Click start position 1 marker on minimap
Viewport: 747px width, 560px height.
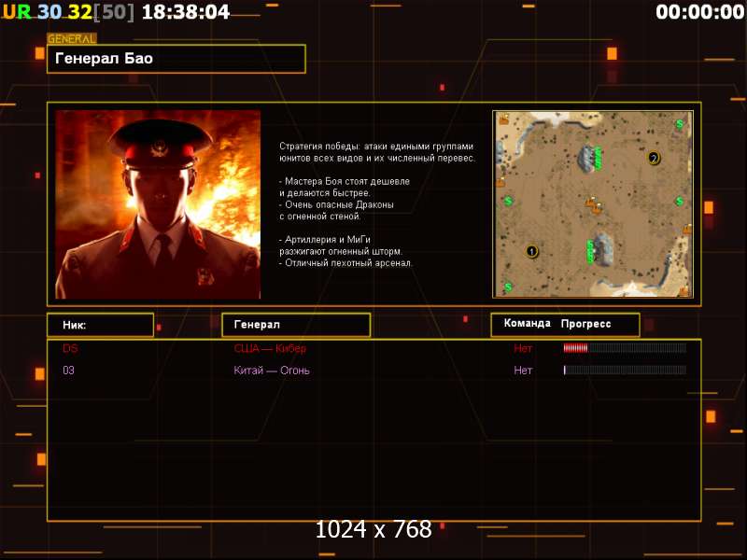(531, 251)
